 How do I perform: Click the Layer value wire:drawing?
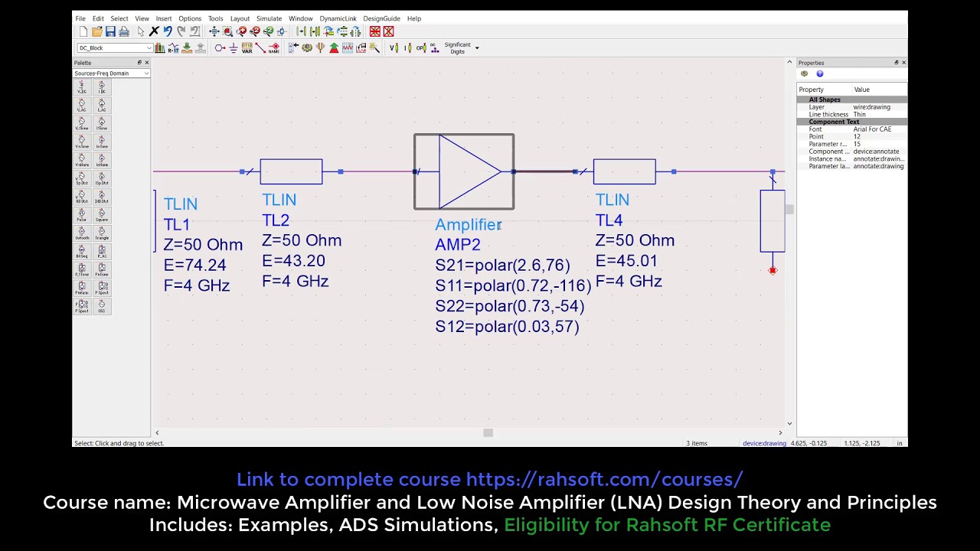[x=872, y=107]
